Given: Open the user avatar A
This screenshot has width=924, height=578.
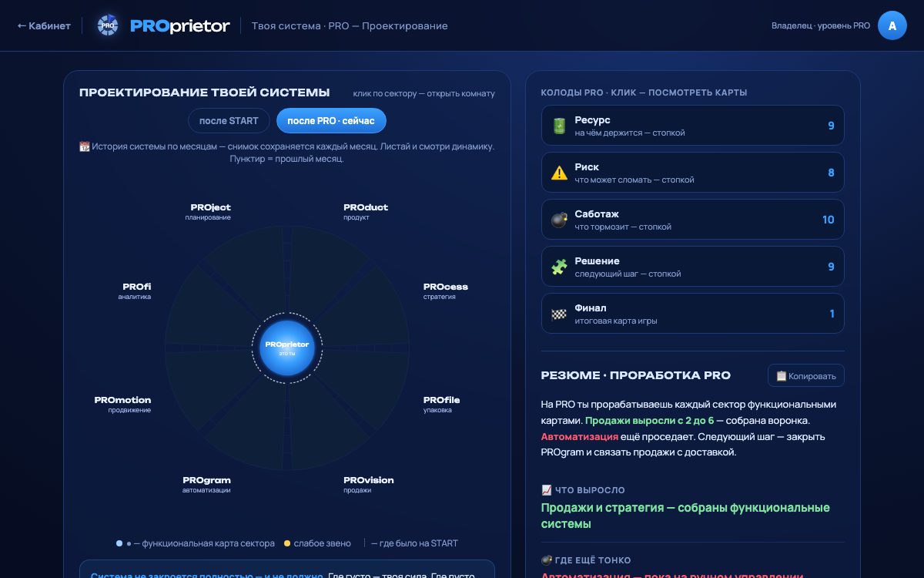Looking at the screenshot, I should click(892, 25).
